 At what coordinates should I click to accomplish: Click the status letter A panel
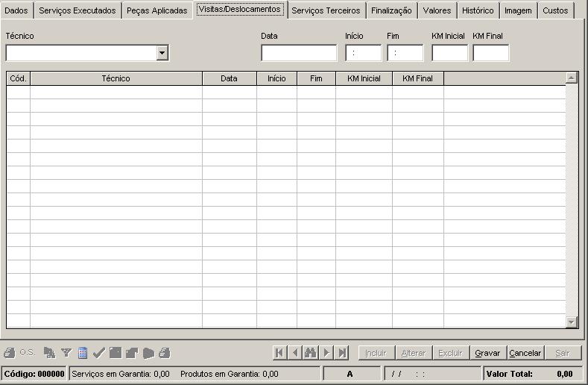point(352,374)
